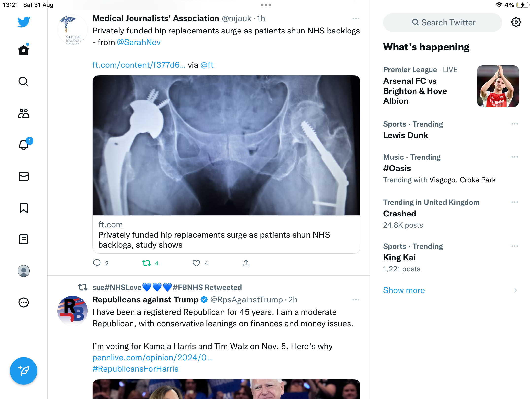
Task: Open Notifications bell icon
Action: [24, 145]
